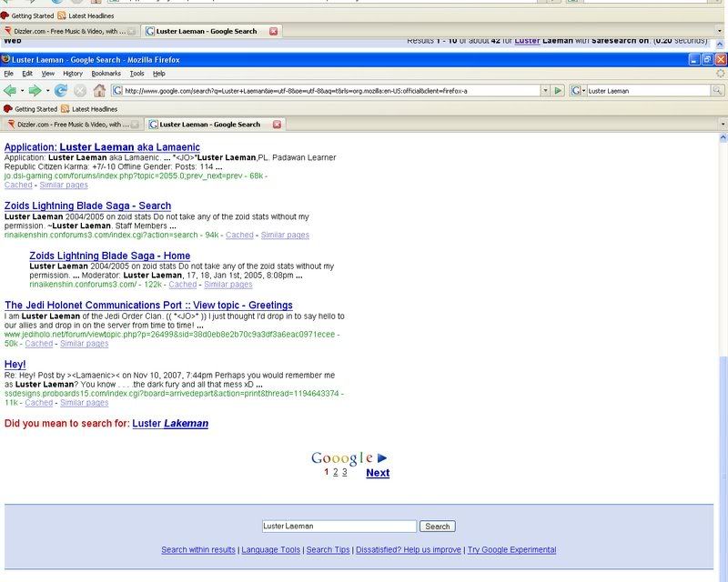Open the Getting Started bookmark in the background window
Image resolution: width=728 pixels, height=582 pixels.
tap(27, 15)
